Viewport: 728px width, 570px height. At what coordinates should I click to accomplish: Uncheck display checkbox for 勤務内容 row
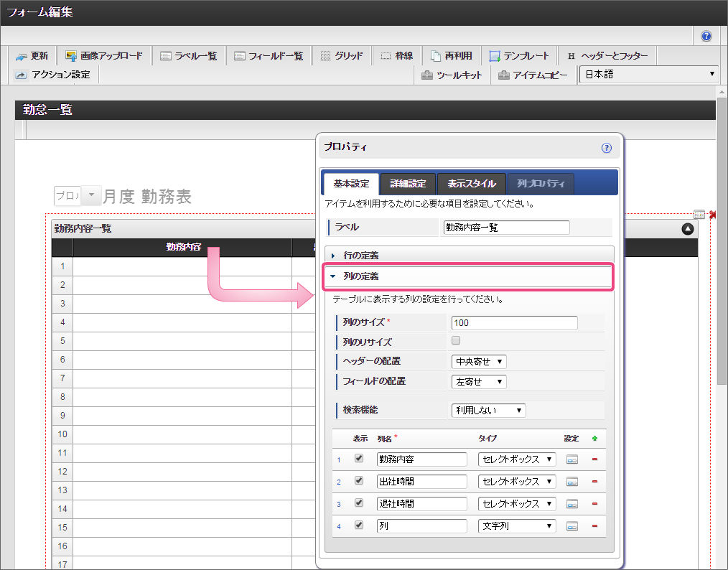359,459
